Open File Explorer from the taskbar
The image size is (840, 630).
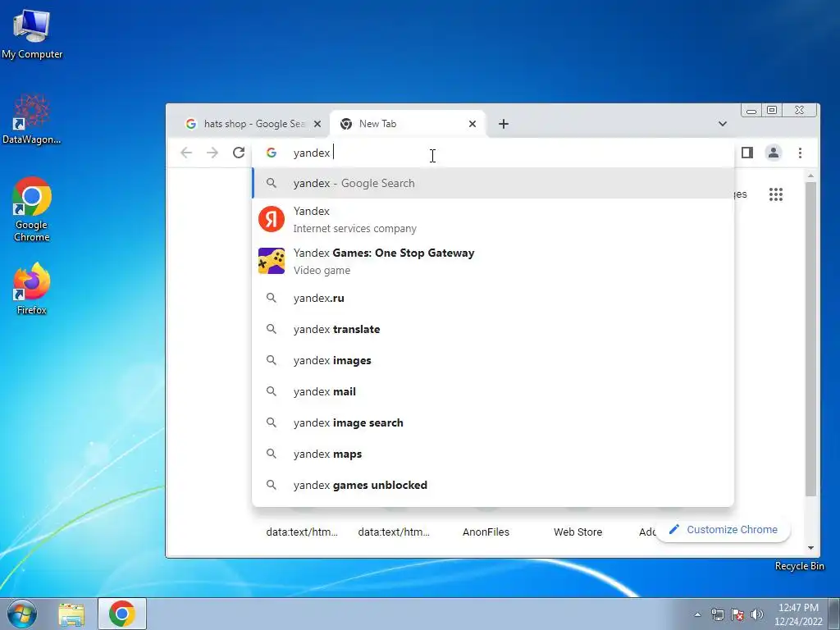(71, 614)
